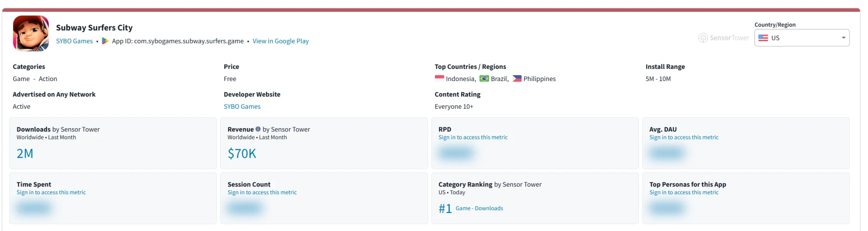Image resolution: width=868 pixels, height=231 pixels.
Task: Open the SYBO Games publisher link
Action: tap(74, 41)
